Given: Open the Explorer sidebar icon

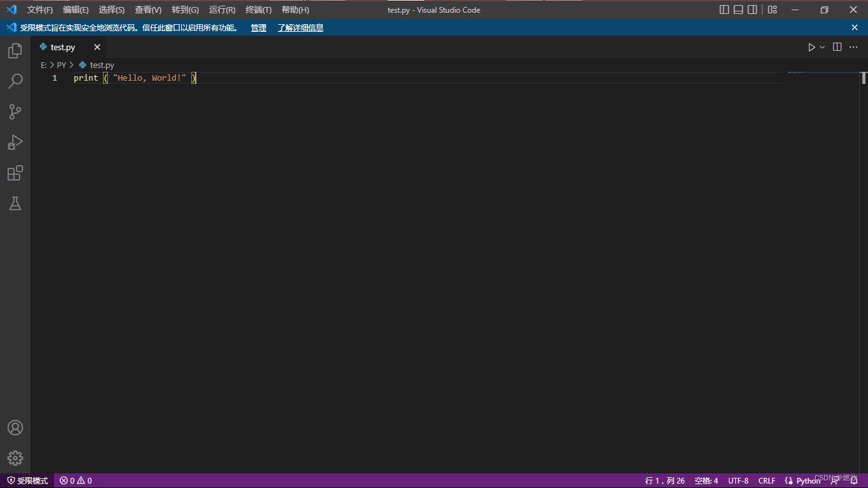Looking at the screenshot, I should tap(15, 51).
